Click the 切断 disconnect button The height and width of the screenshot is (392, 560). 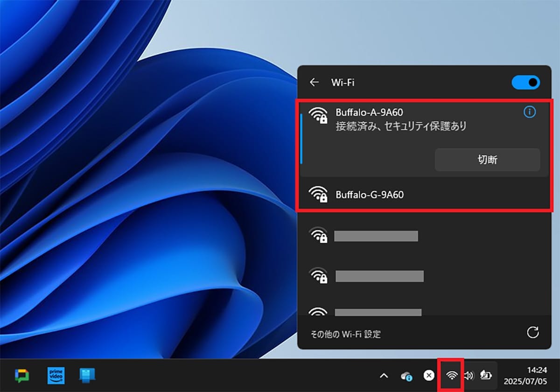(x=487, y=160)
